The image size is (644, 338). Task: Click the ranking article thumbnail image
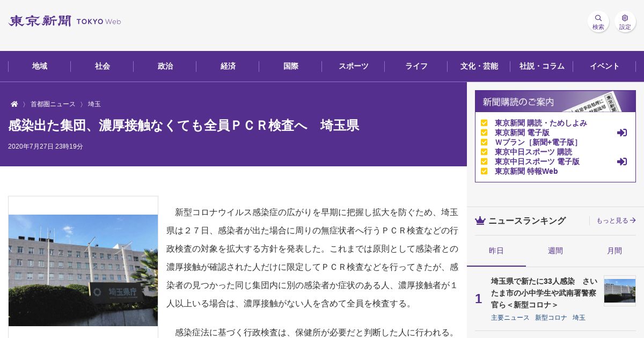click(620, 291)
